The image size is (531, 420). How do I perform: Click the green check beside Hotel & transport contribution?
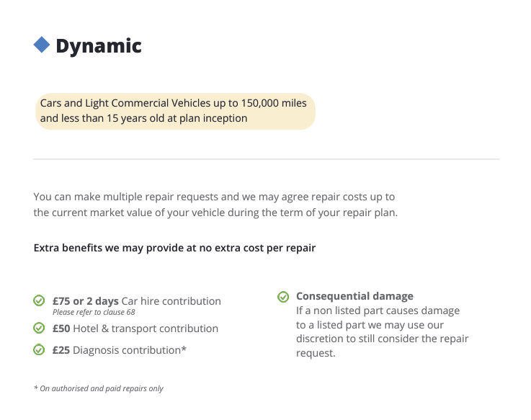[x=39, y=328]
